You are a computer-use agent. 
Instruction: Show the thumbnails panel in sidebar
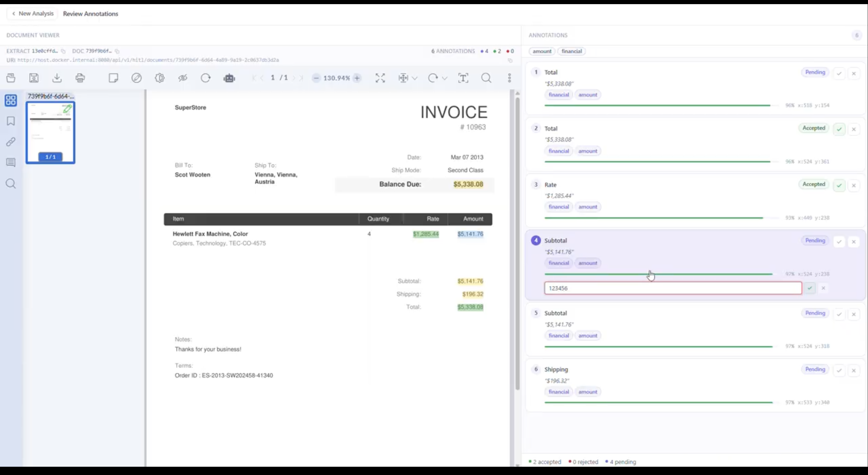click(11, 100)
